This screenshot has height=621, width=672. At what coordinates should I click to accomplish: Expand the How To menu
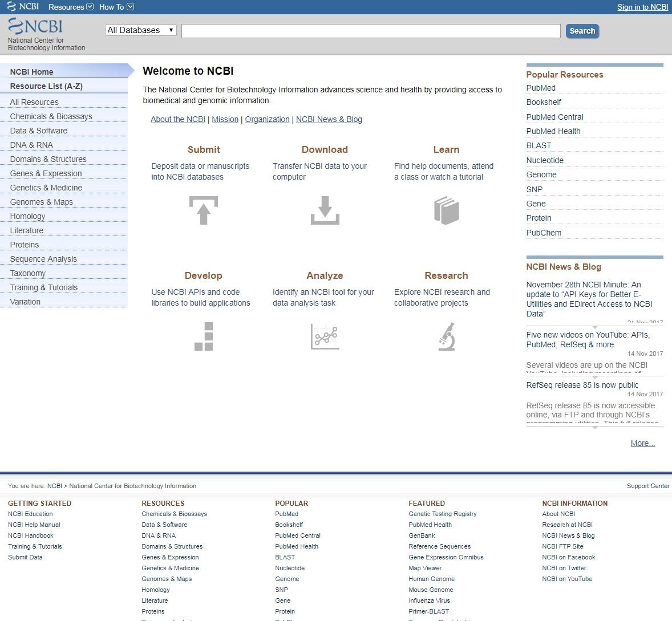pyautogui.click(x=116, y=7)
